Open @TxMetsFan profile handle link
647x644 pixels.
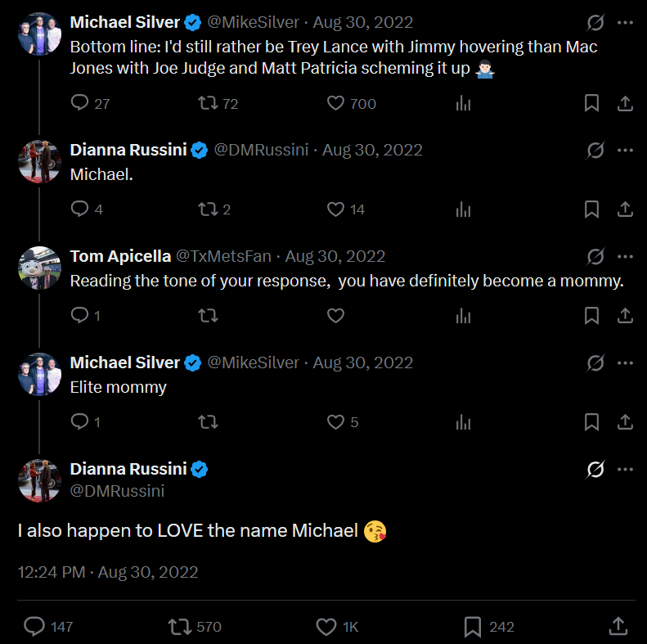pyautogui.click(x=223, y=257)
